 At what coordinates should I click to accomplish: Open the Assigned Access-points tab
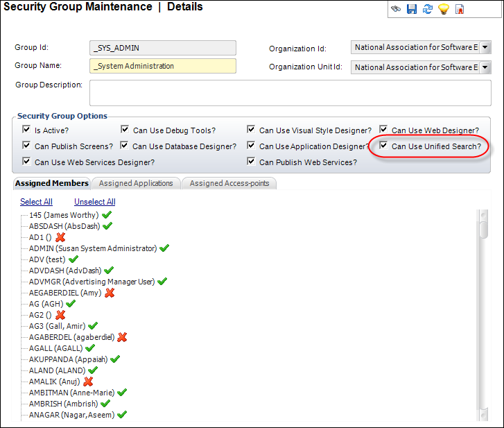pos(229,183)
